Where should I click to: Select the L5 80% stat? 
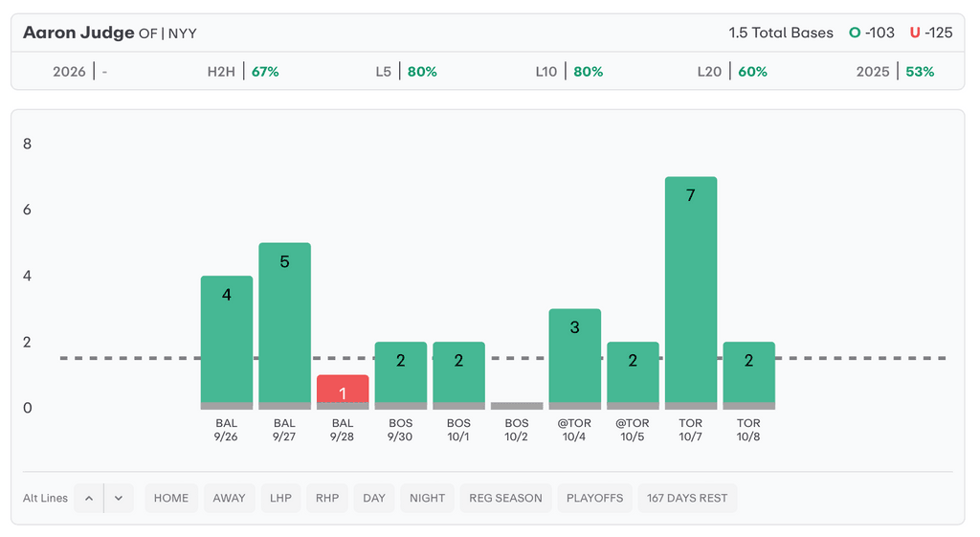click(406, 71)
